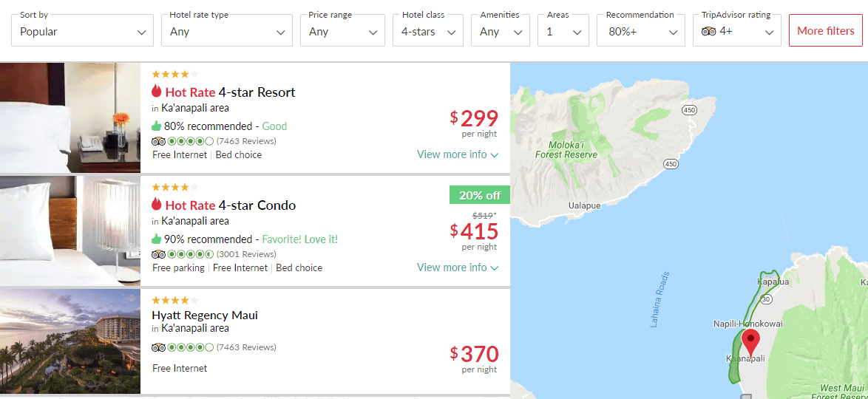The width and height of the screenshot is (868, 399).
Task: Expand View more info for 4-star Condo
Action: pyautogui.click(x=458, y=267)
